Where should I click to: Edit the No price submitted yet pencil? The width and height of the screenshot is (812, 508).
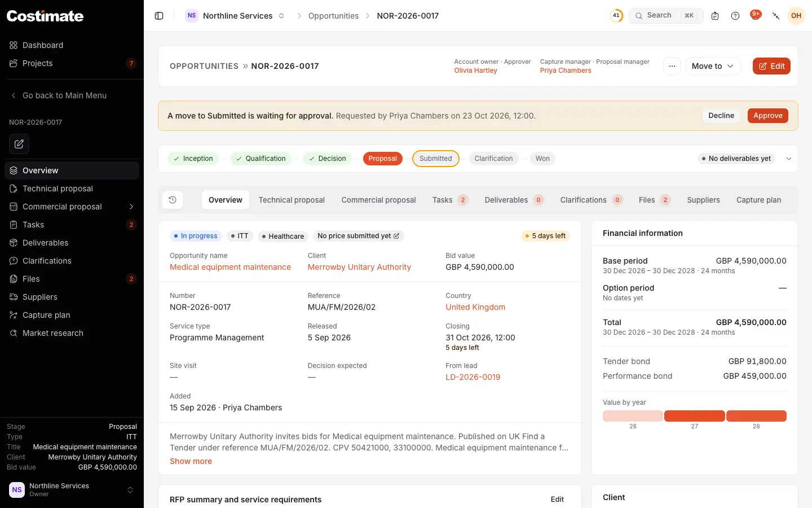click(x=396, y=236)
